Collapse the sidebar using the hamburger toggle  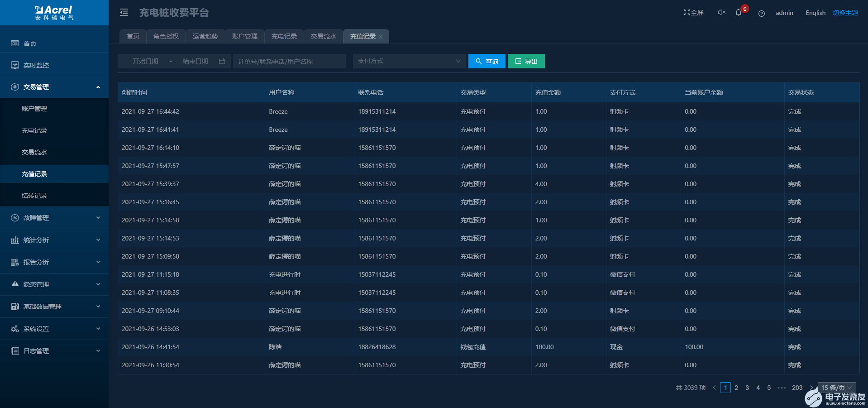[x=124, y=13]
